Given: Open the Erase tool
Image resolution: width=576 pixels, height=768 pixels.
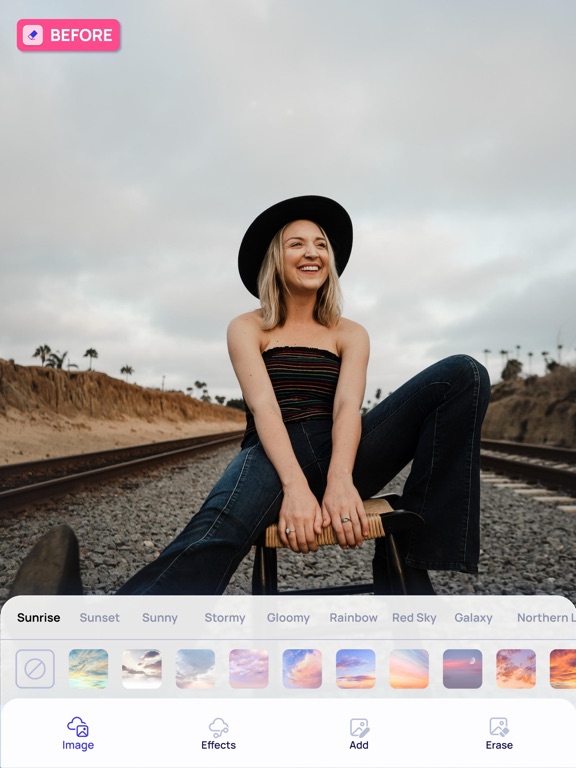Looking at the screenshot, I should [499, 733].
